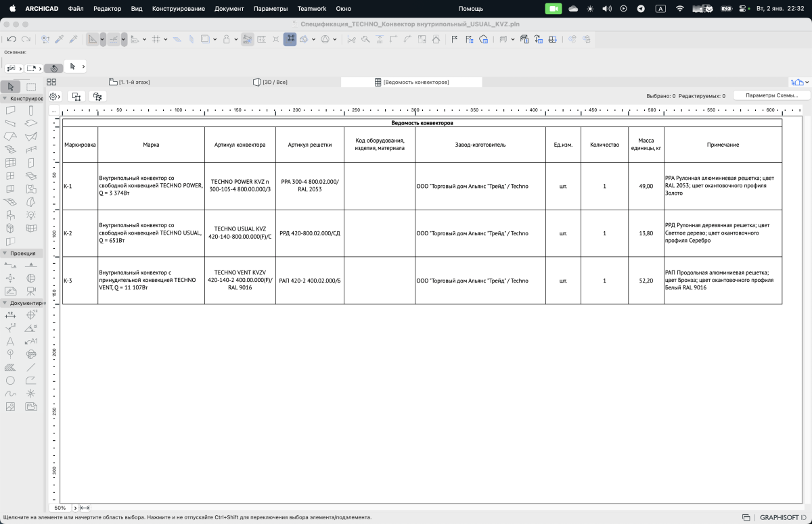Click the Параметры Схемы button

pyautogui.click(x=771, y=96)
